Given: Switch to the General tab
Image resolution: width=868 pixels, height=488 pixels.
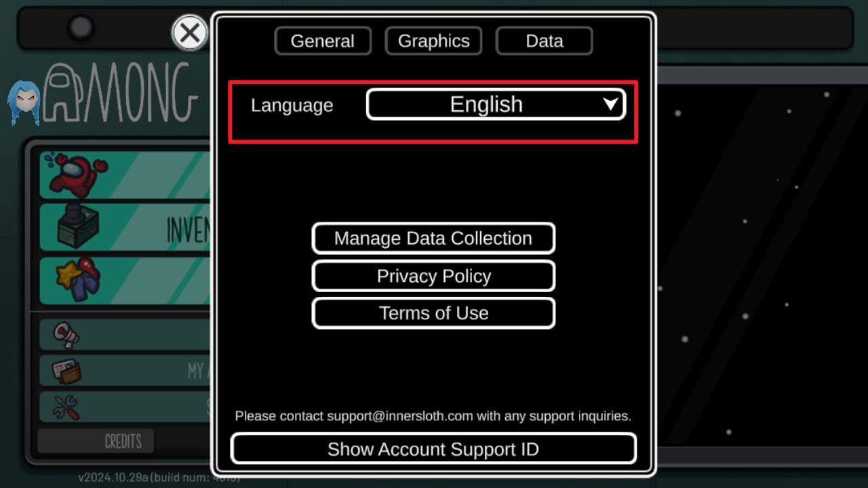Looking at the screenshot, I should [323, 41].
